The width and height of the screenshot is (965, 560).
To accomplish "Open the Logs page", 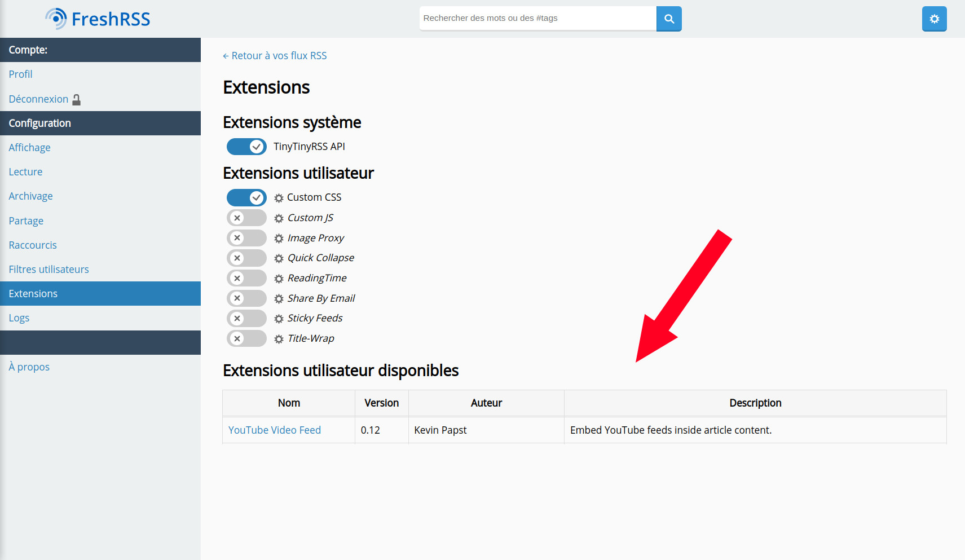I will click(100, 318).
